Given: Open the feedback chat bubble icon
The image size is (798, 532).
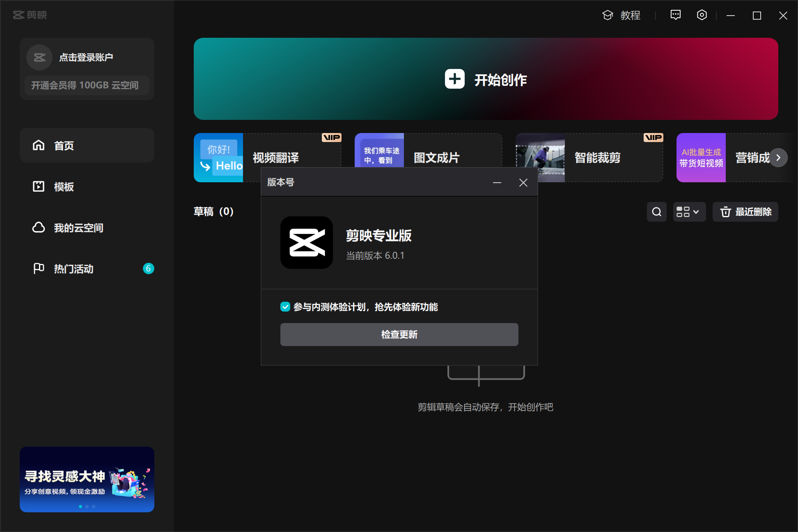Looking at the screenshot, I should (675, 15).
